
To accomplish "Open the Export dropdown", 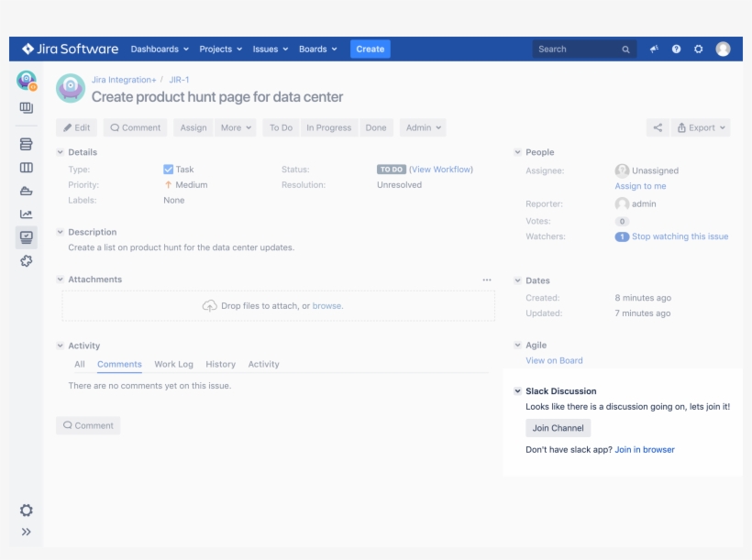I will pos(701,128).
